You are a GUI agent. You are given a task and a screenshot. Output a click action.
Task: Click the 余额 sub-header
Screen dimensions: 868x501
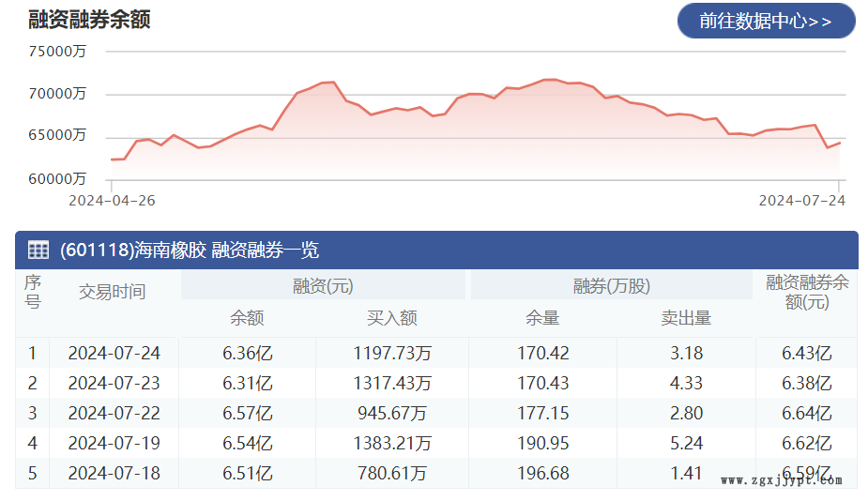(247, 318)
